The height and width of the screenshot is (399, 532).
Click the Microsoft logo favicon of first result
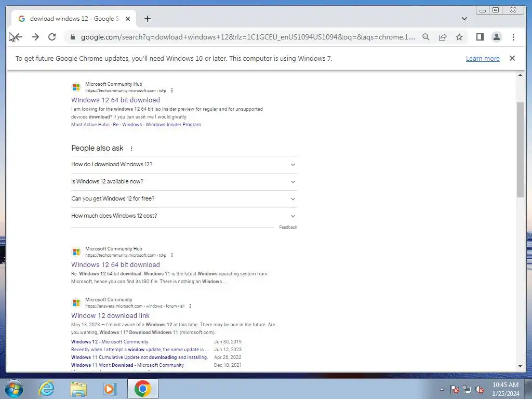coord(76,87)
